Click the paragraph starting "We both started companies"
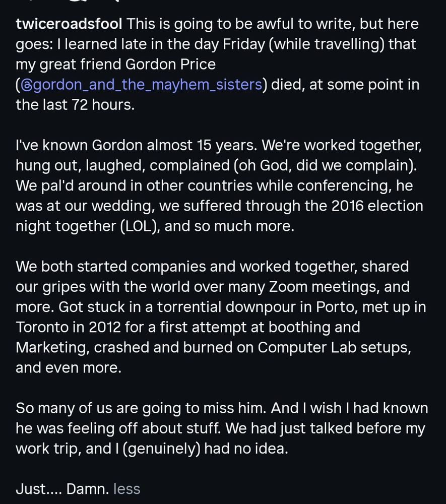446x504 pixels. coord(221,317)
